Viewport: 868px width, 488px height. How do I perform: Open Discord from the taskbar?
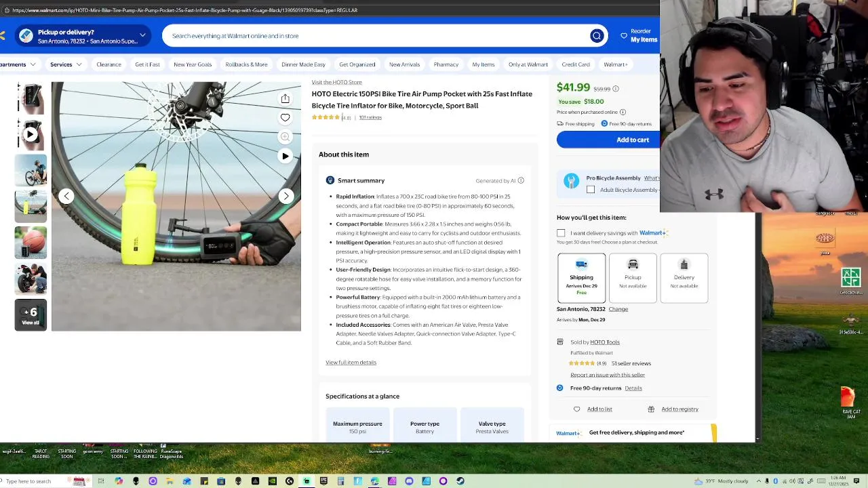(409, 481)
